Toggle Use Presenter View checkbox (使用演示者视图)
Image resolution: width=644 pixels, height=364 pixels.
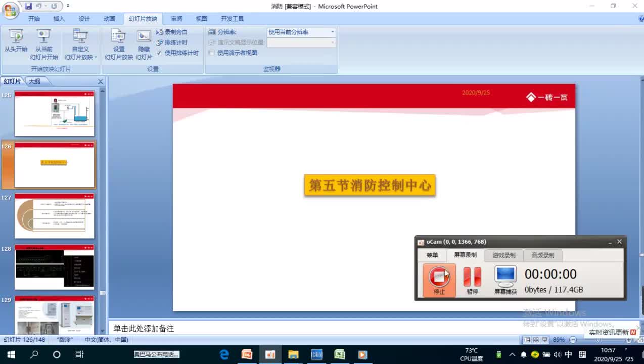212,53
